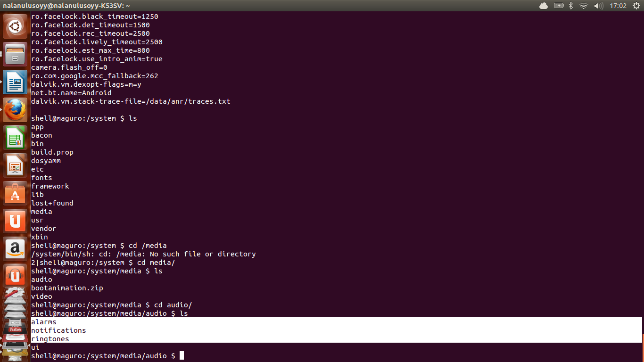Click the highlighted 'ringtones' entry
The height and width of the screenshot is (362, 644).
(x=50, y=339)
